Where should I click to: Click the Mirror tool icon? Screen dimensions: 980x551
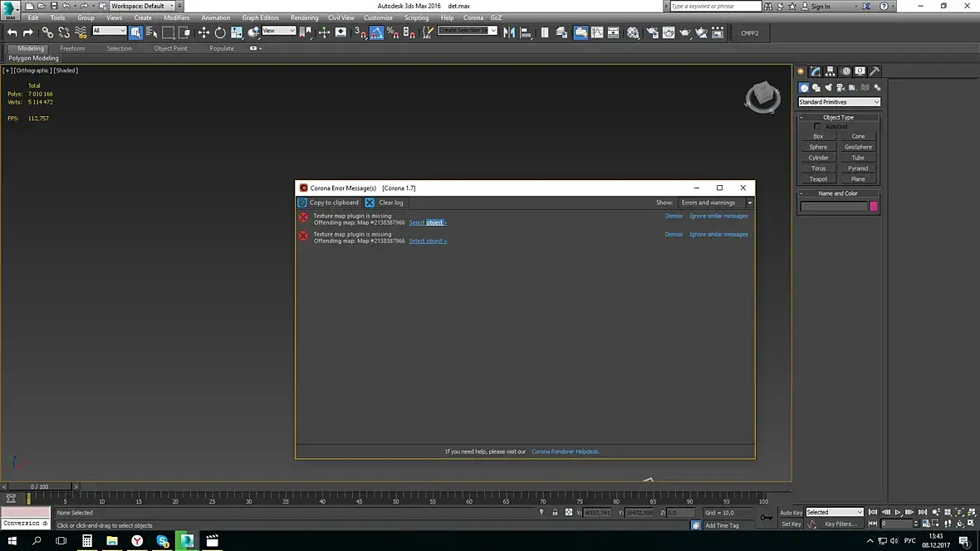click(x=509, y=32)
